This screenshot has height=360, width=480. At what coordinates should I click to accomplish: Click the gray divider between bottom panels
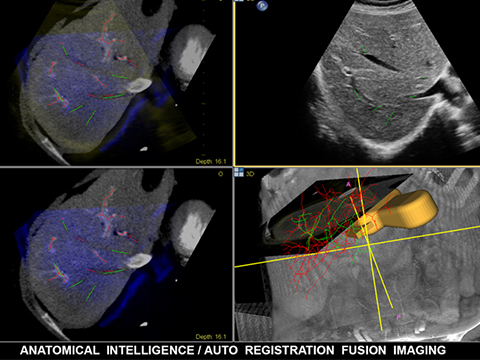(233, 254)
